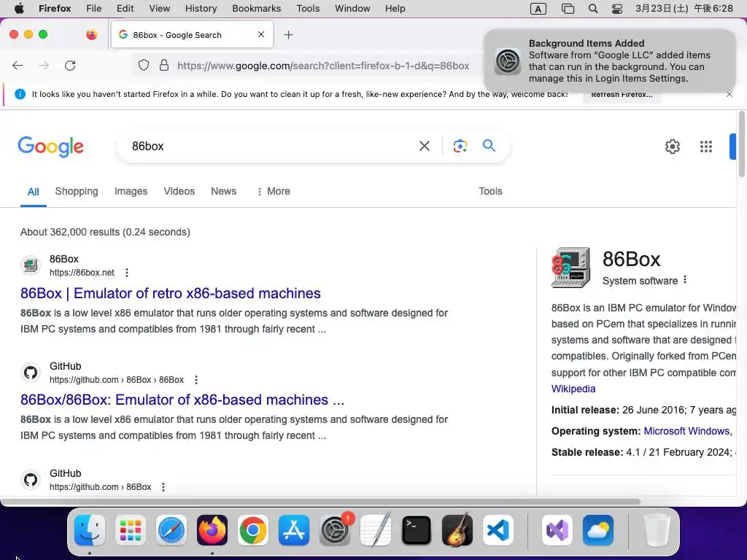
Task: Open options menu for 86box.net result
Action: pos(127,273)
